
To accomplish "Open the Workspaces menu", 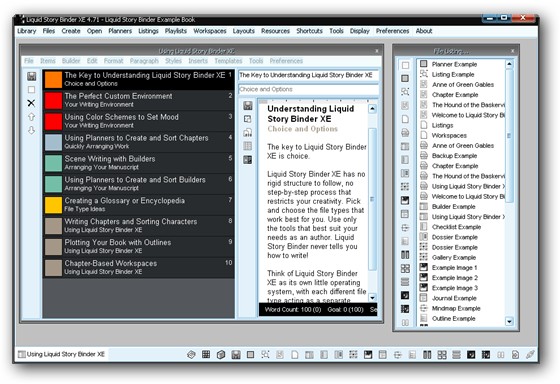I will click(210, 31).
